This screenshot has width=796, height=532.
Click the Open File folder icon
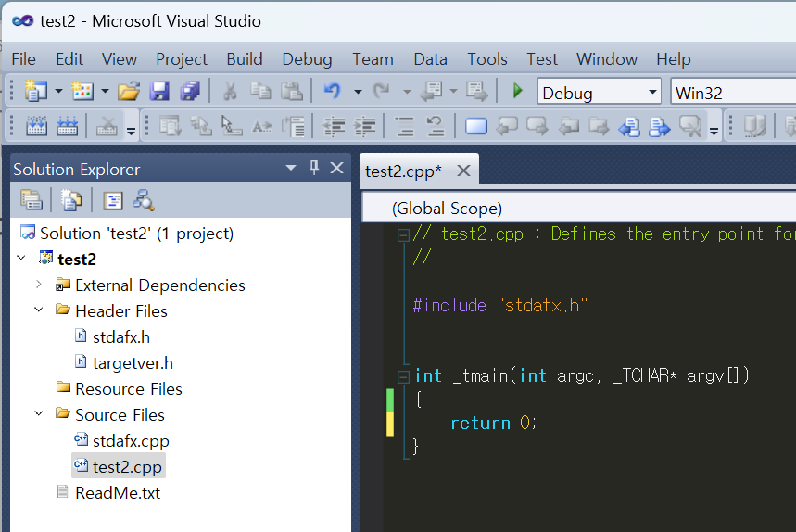pos(129,92)
